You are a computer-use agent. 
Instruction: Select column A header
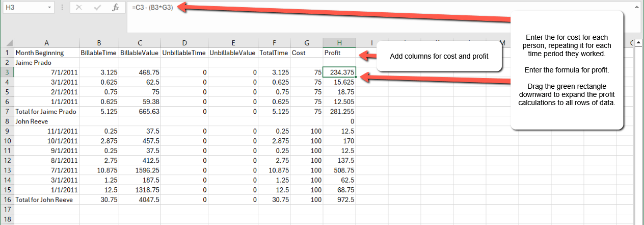coord(46,43)
